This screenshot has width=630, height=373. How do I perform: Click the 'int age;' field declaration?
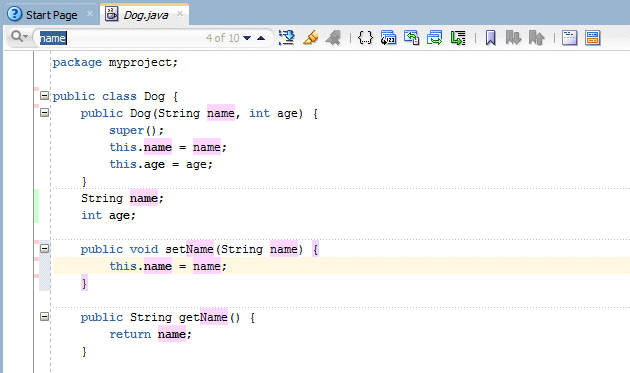(x=108, y=215)
